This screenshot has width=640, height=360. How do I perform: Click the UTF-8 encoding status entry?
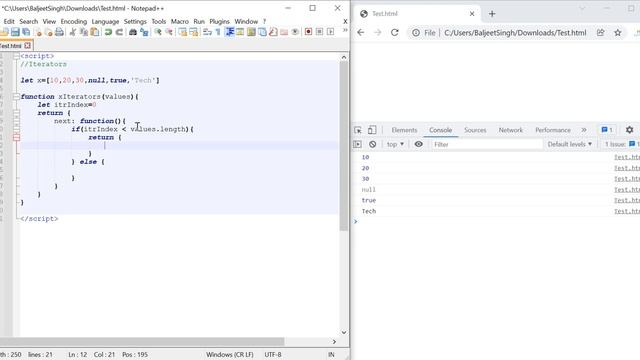pyautogui.click(x=273, y=355)
